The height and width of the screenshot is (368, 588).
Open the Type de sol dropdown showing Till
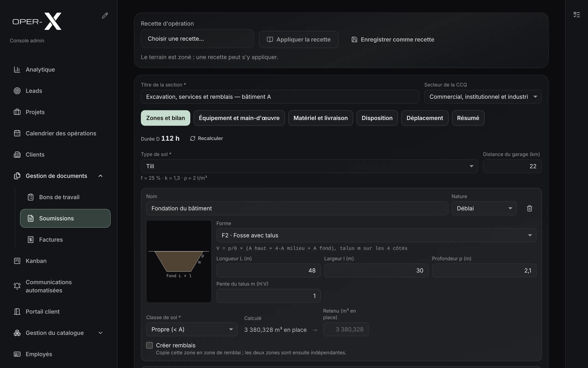pyautogui.click(x=309, y=166)
